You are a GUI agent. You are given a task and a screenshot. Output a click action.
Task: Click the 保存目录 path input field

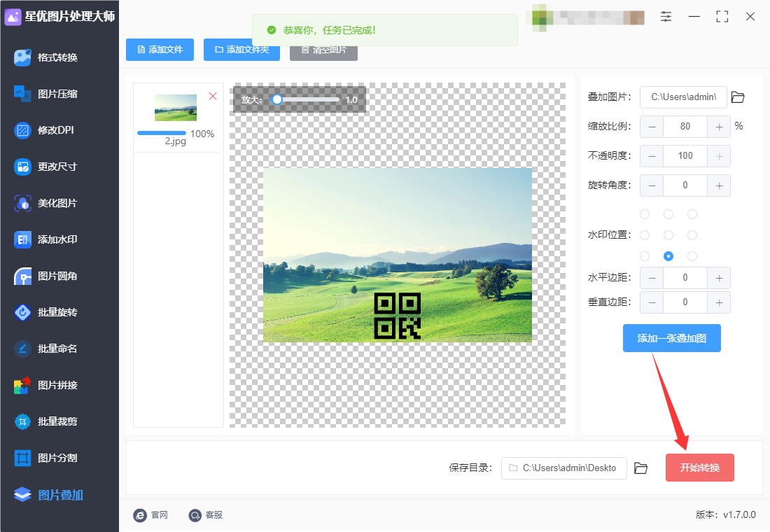click(x=563, y=468)
